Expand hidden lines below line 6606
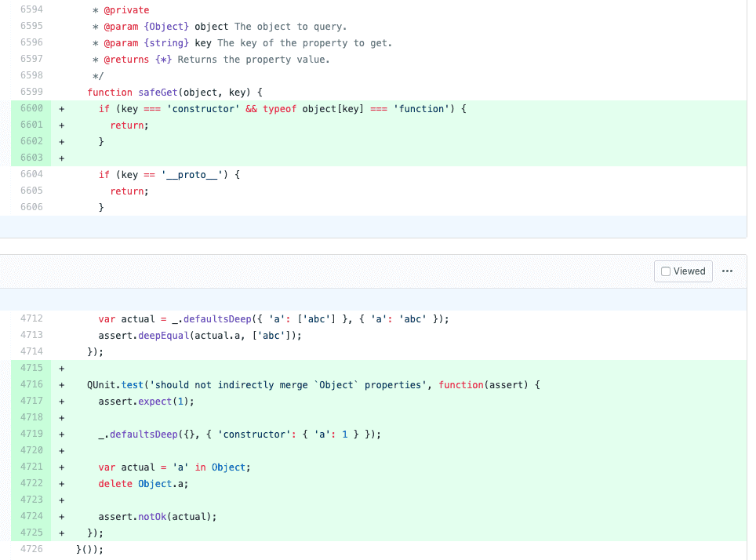Image resolution: width=756 pixels, height=560 pixels. (x=373, y=226)
